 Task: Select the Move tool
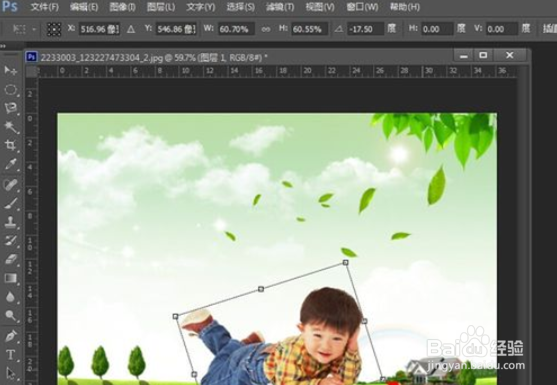[x=10, y=70]
